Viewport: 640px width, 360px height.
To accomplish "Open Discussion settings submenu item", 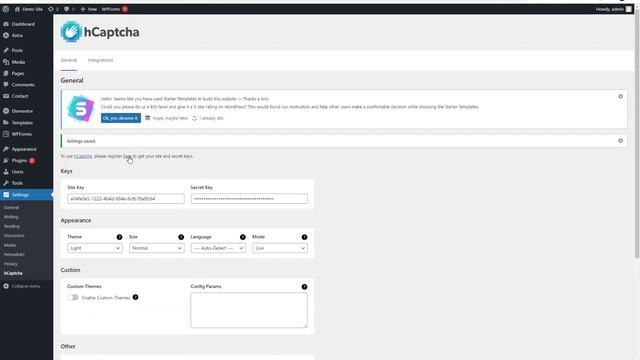I will coord(14,236).
